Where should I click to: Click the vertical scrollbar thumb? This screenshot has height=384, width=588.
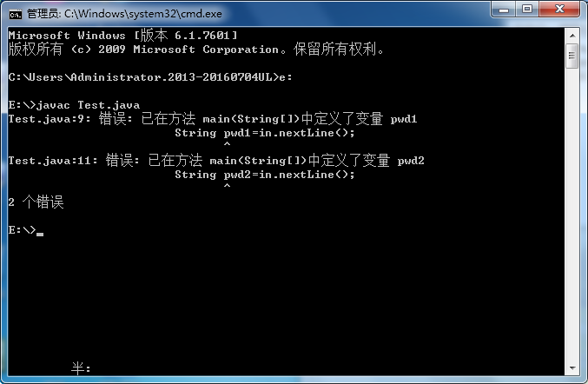[572, 56]
